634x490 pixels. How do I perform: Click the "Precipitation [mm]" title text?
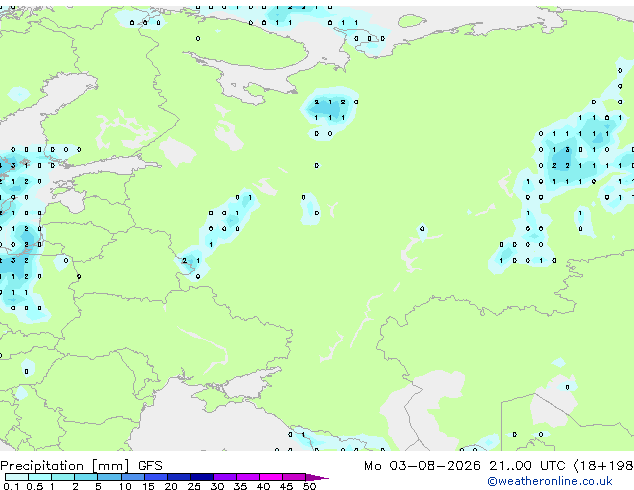(65, 466)
